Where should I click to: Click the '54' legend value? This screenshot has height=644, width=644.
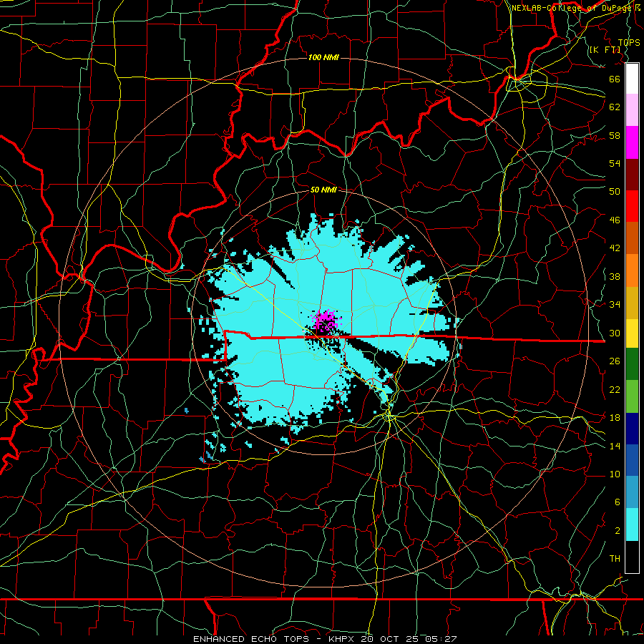point(615,163)
